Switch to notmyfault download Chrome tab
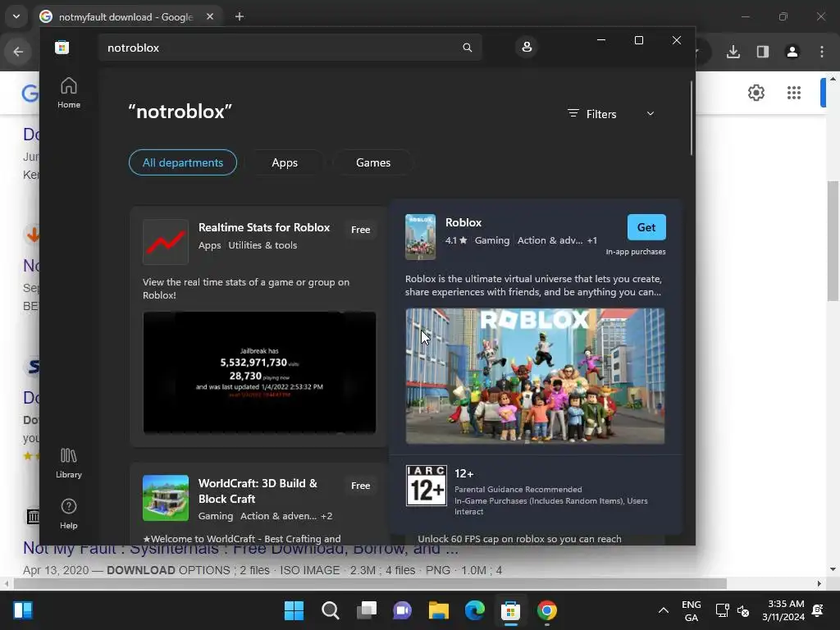 pos(126,16)
